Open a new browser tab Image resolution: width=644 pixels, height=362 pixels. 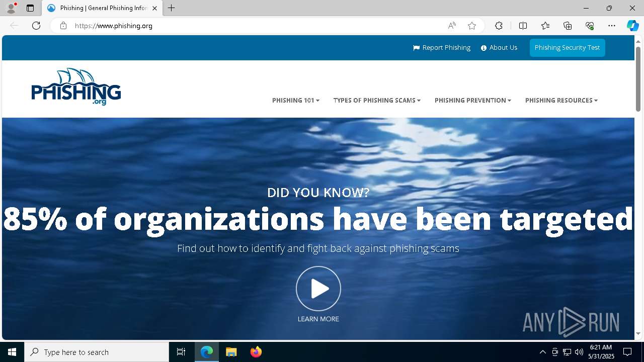tap(172, 8)
